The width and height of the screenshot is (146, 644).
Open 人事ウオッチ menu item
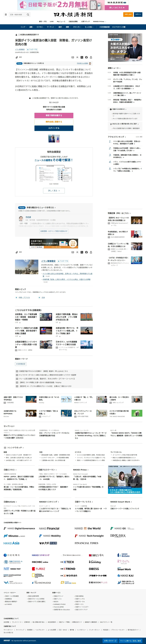point(85,21)
